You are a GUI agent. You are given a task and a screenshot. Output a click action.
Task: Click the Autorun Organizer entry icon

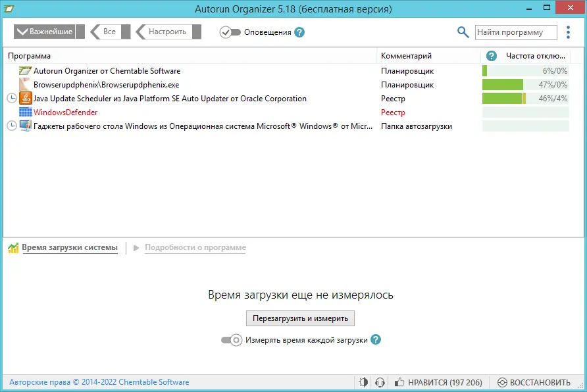click(x=25, y=70)
